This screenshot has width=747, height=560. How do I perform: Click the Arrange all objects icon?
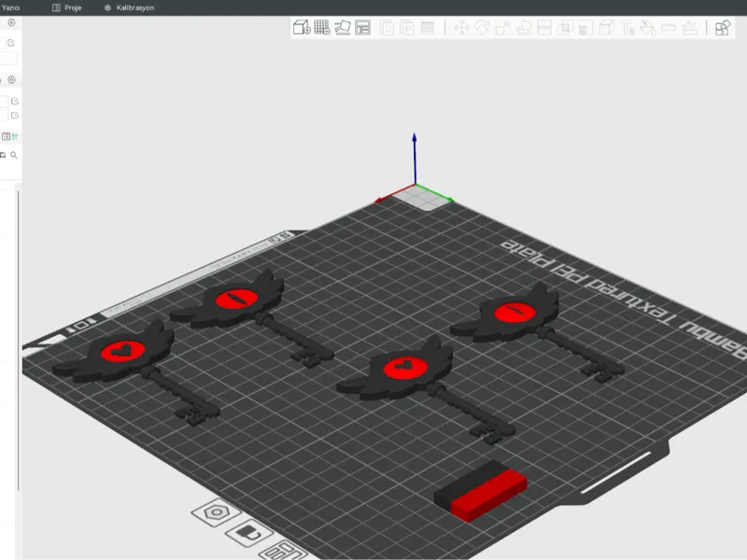[x=362, y=28]
